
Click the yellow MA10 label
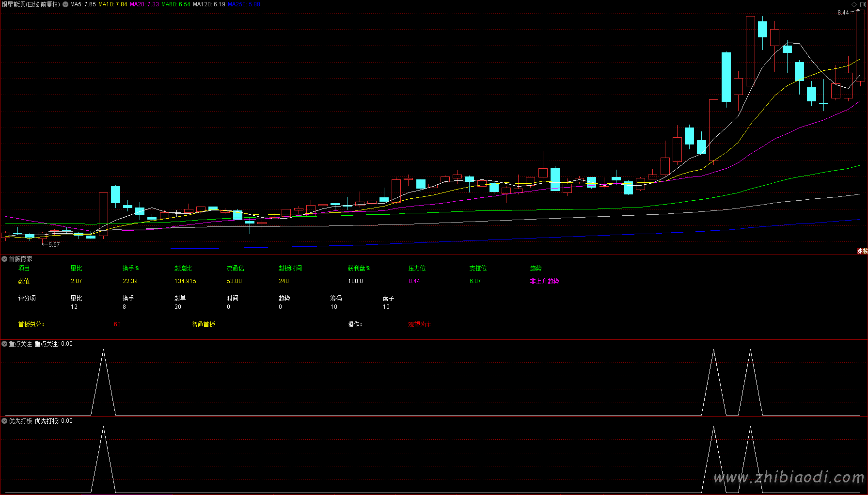[x=112, y=4]
